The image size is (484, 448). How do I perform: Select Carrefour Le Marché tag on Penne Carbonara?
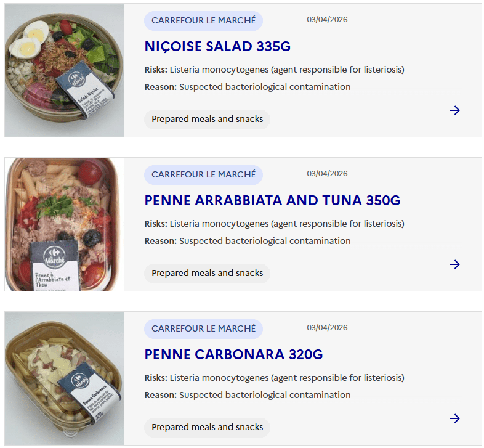pyautogui.click(x=203, y=328)
